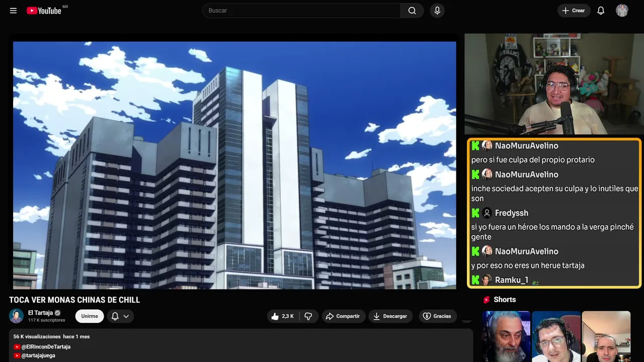Click the red Shorts logo icon

point(487,300)
